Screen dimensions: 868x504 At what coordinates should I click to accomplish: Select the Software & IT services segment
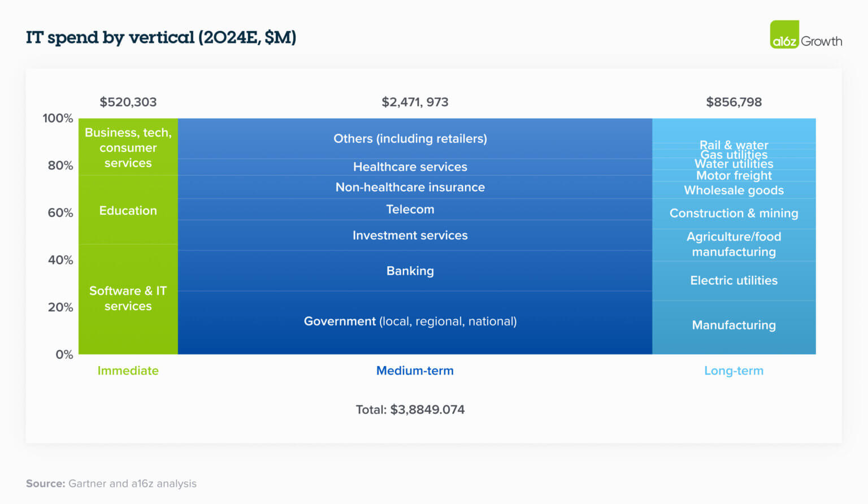128,299
